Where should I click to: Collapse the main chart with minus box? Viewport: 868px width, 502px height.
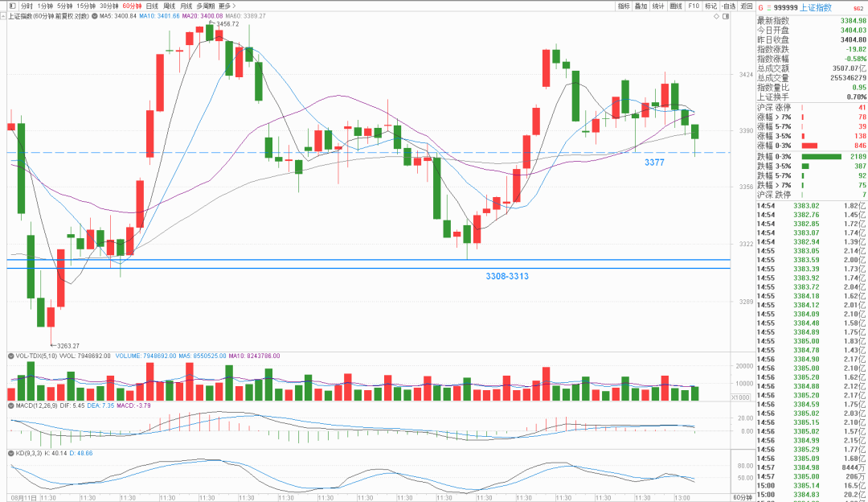pyautogui.click(x=3, y=16)
